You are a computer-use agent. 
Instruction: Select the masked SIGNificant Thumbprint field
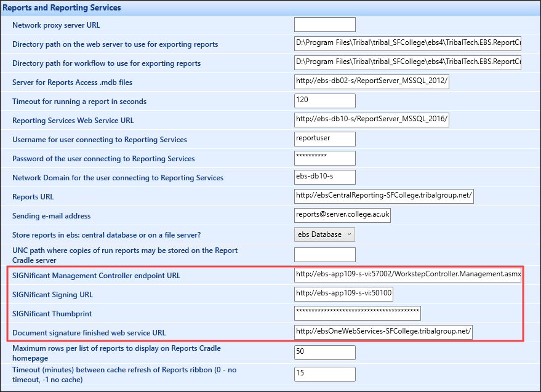(357, 313)
